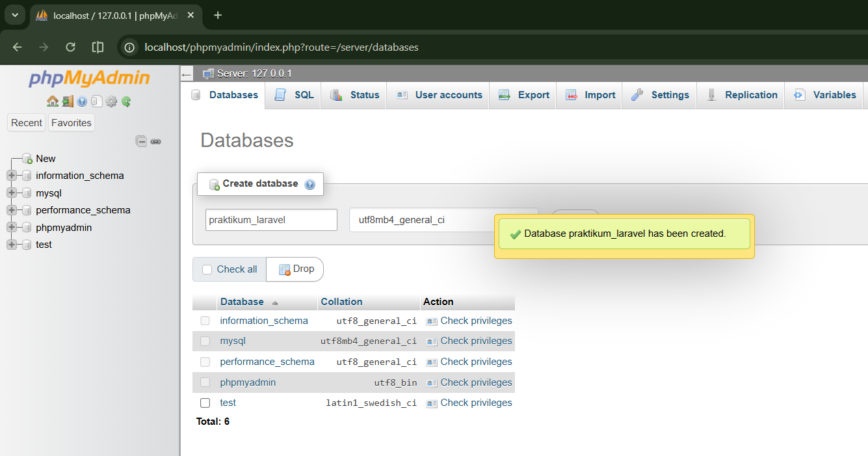Expand performance_schema tree node
This screenshot has height=456, width=868.
coord(11,210)
